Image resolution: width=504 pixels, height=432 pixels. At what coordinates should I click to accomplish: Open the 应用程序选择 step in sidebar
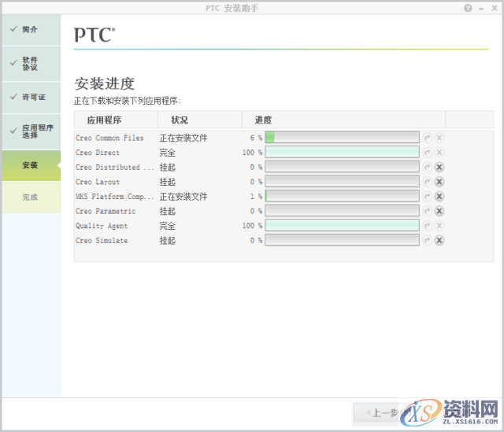(x=31, y=131)
